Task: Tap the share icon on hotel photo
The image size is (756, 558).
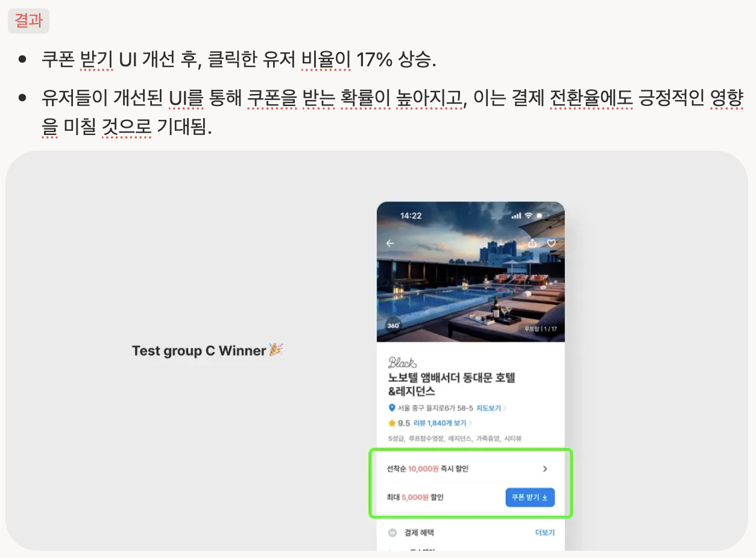Action: coord(532,243)
